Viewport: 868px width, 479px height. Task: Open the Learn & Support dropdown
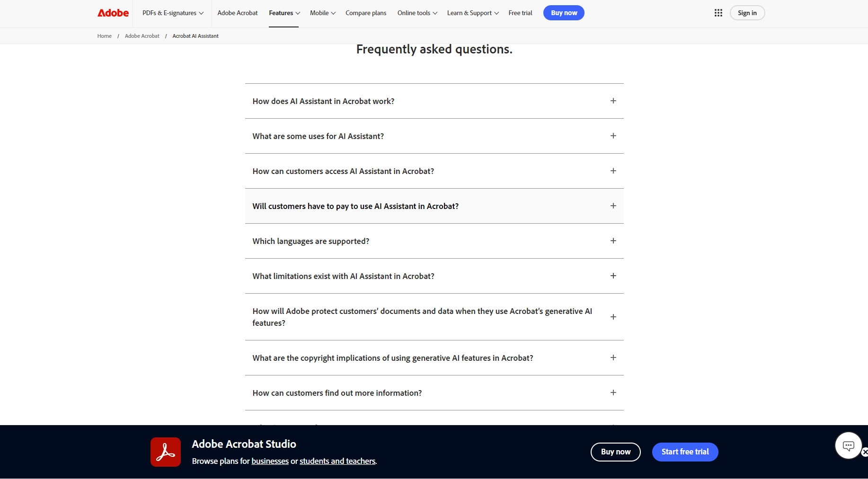point(472,13)
